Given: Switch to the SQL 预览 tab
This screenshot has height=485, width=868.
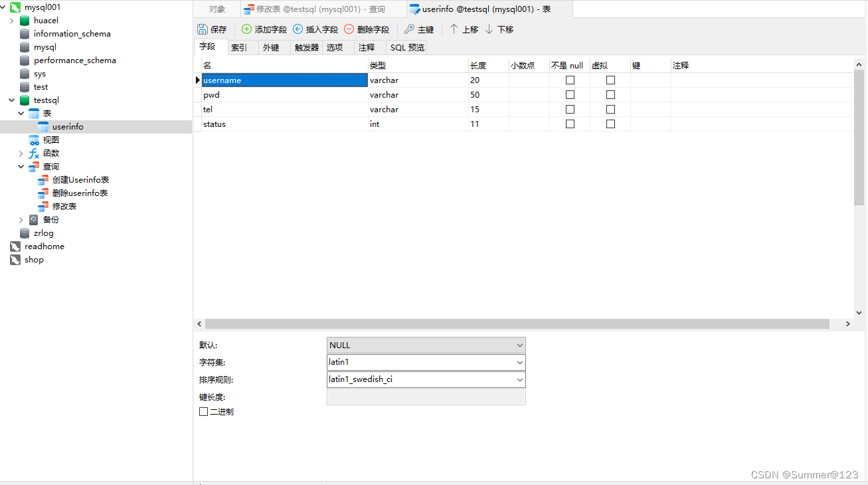Looking at the screenshot, I should point(407,47).
